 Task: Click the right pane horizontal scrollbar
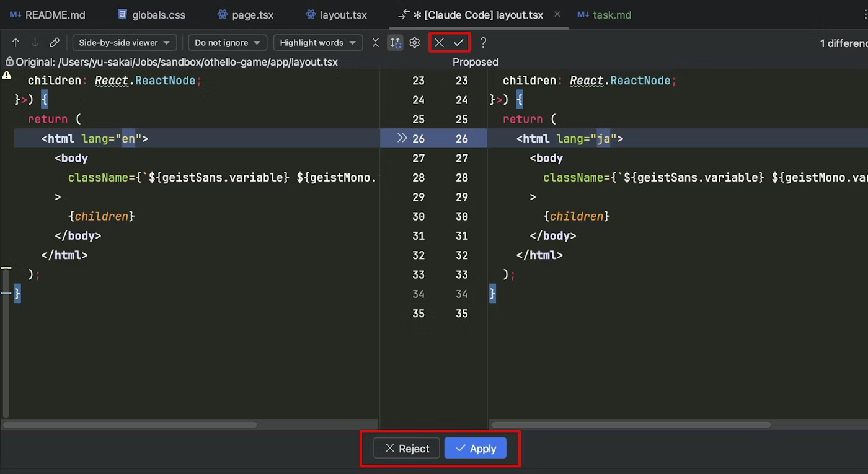coord(631,425)
